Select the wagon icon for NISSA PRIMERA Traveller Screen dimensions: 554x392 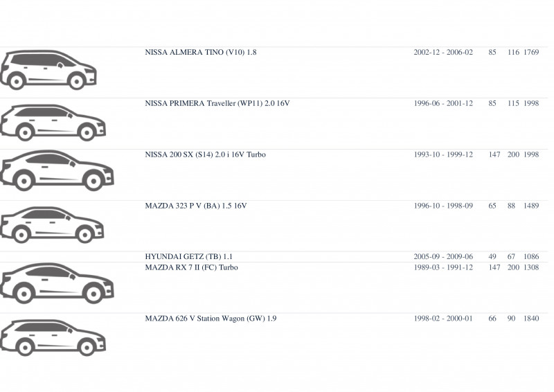(53, 123)
